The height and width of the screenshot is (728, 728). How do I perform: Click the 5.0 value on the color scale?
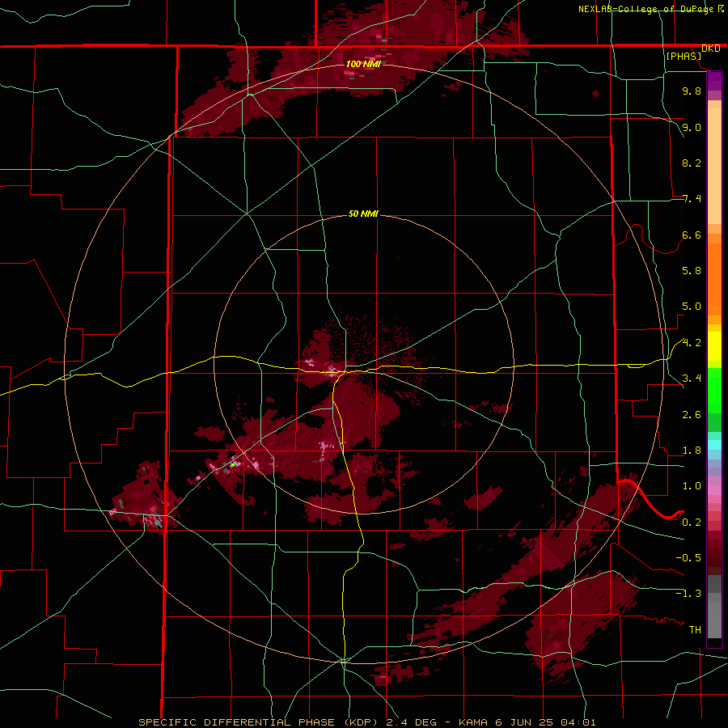(692, 307)
